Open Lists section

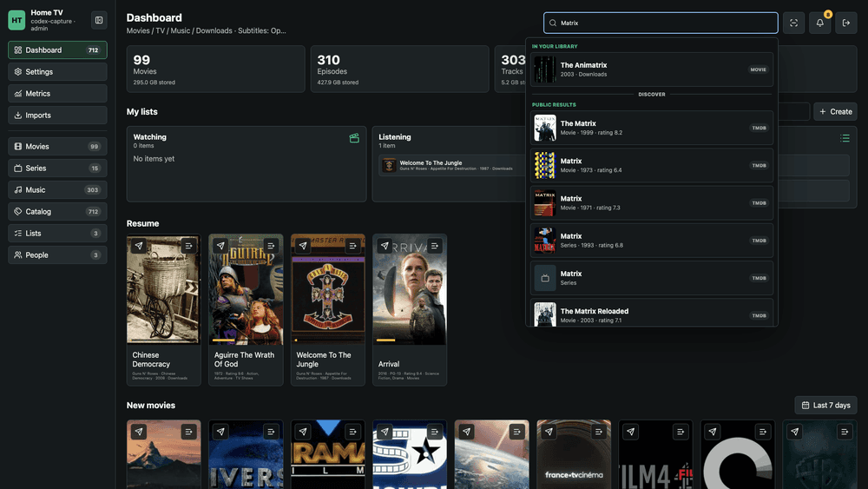point(57,233)
